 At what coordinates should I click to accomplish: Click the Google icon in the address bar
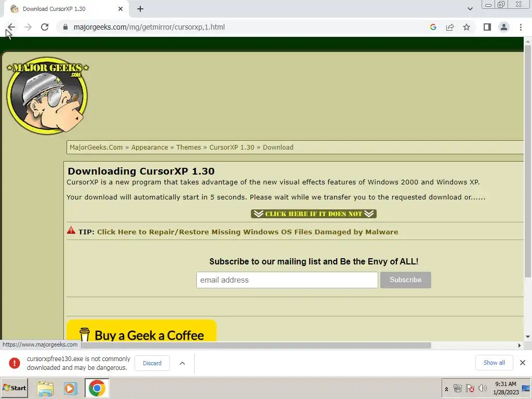click(433, 27)
